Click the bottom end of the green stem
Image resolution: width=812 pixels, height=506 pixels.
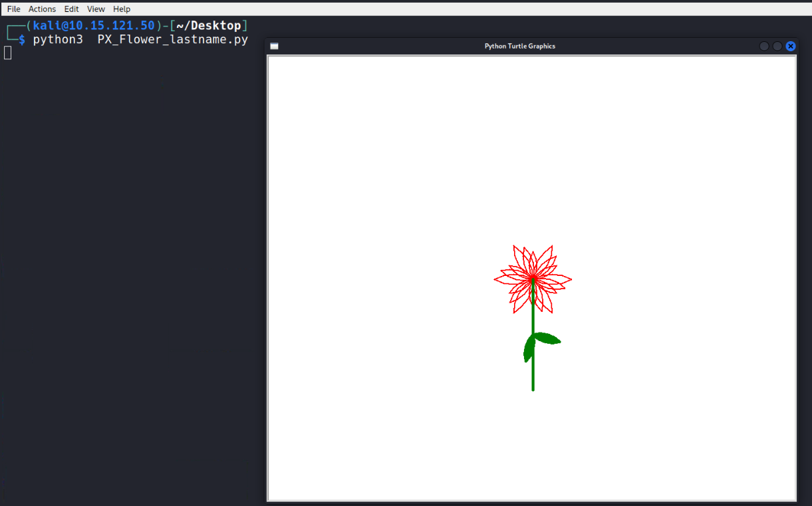[533, 388]
